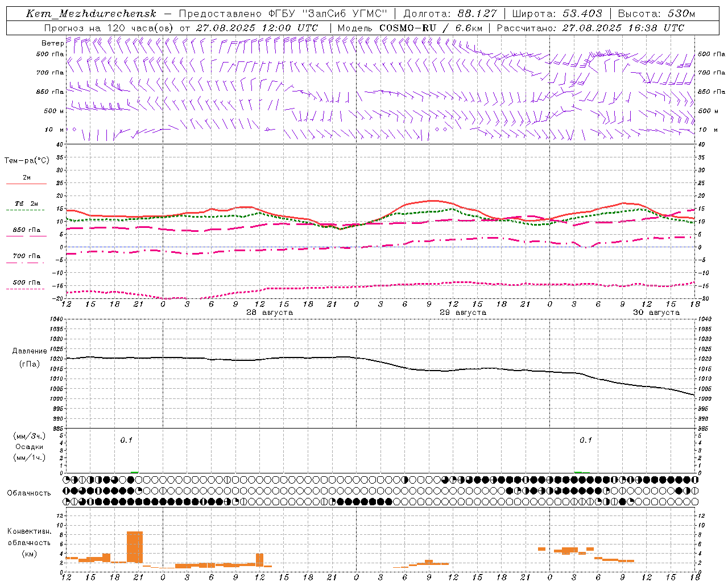The width and height of the screenshot is (728, 582).
Task: Click the black pressure curve line
Action: pos(381,361)
